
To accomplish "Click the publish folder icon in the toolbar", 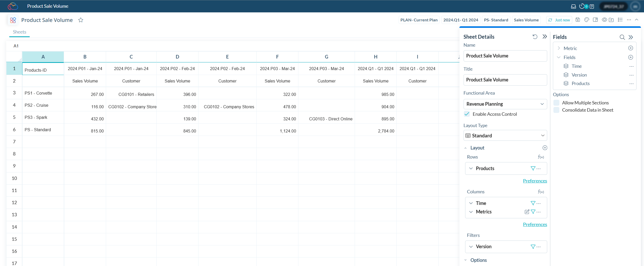I will pyautogui.click(x=611, y=20).
